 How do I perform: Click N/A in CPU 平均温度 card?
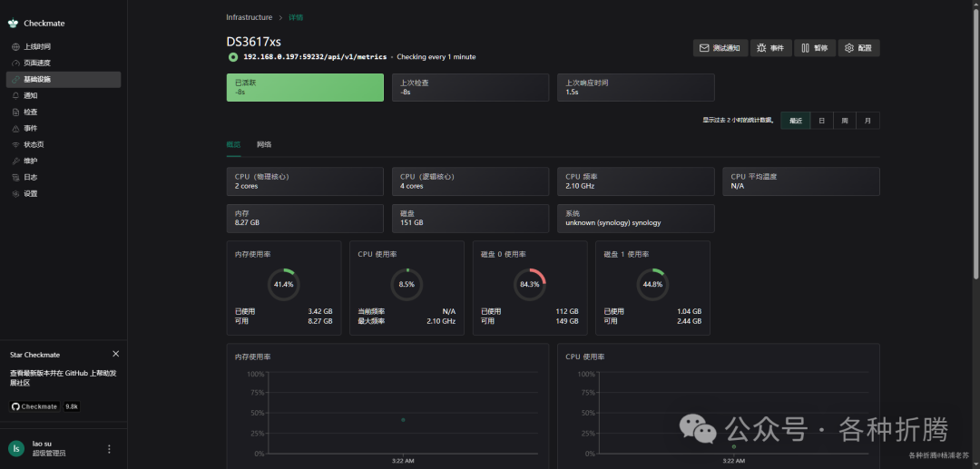pos(738,186)
